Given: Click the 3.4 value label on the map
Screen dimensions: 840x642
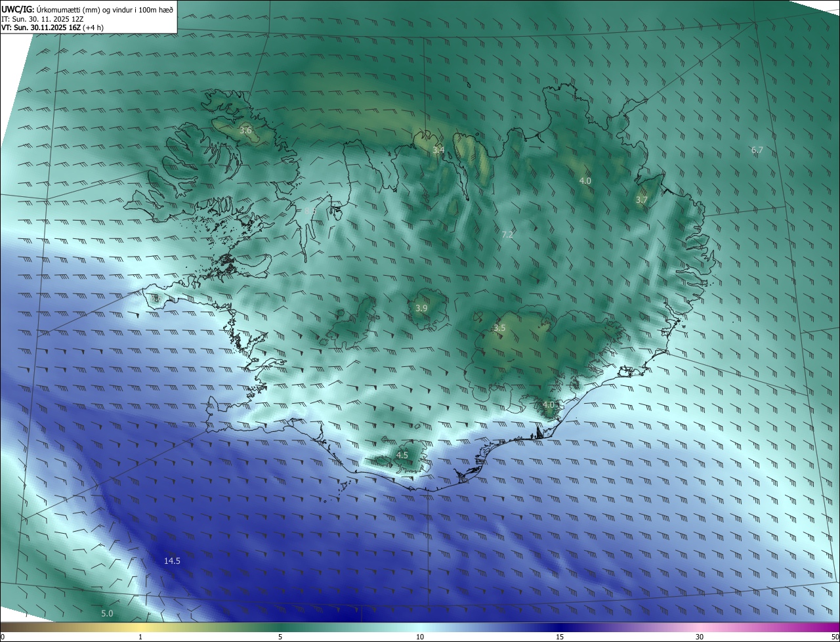Looking at the screenshot, I should pyautogui.click(x=438, y=150).
